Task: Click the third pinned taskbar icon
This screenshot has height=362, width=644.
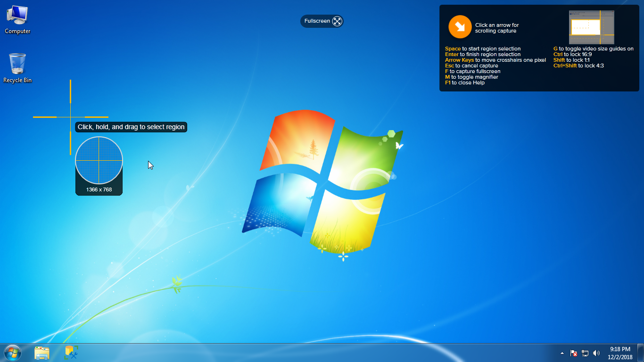Action: coord(71,353)
